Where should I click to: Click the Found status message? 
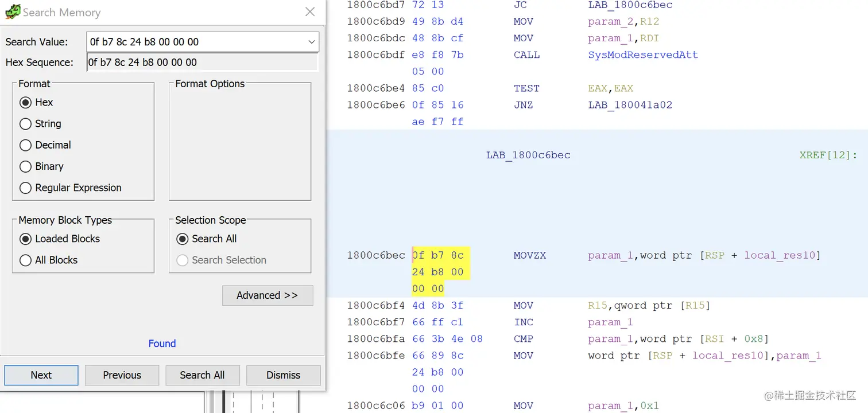(x=162, y=344)
